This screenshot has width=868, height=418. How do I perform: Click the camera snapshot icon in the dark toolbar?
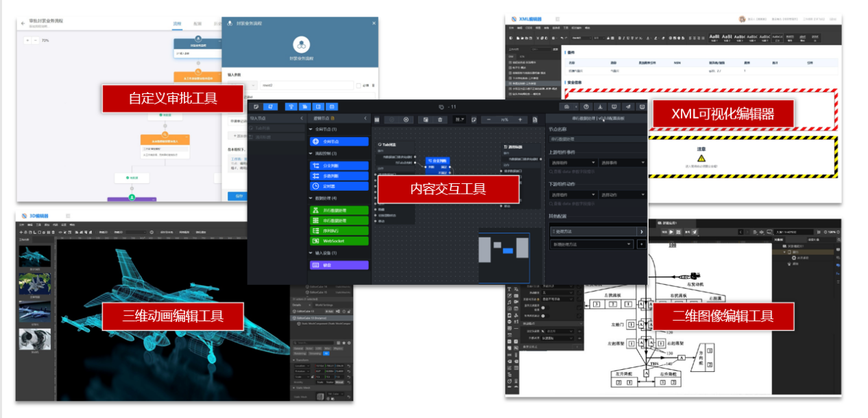tap(567, 106)
